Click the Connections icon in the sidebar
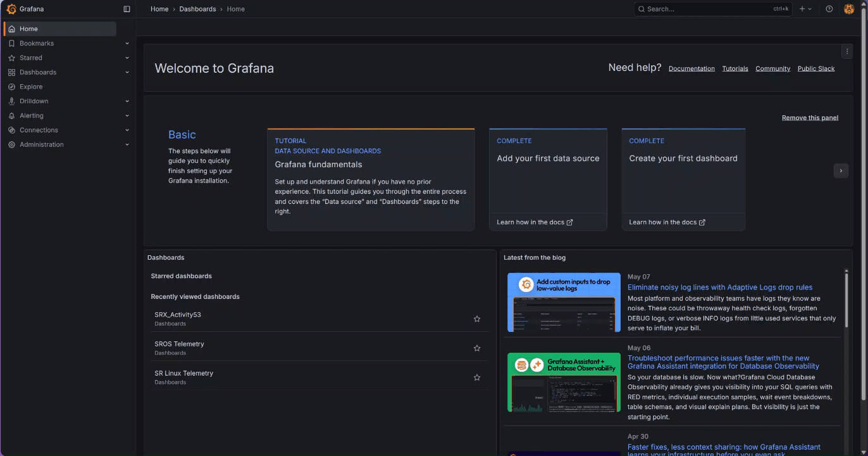Viewport: 868px width, 456px height. (x=12, y=130)
